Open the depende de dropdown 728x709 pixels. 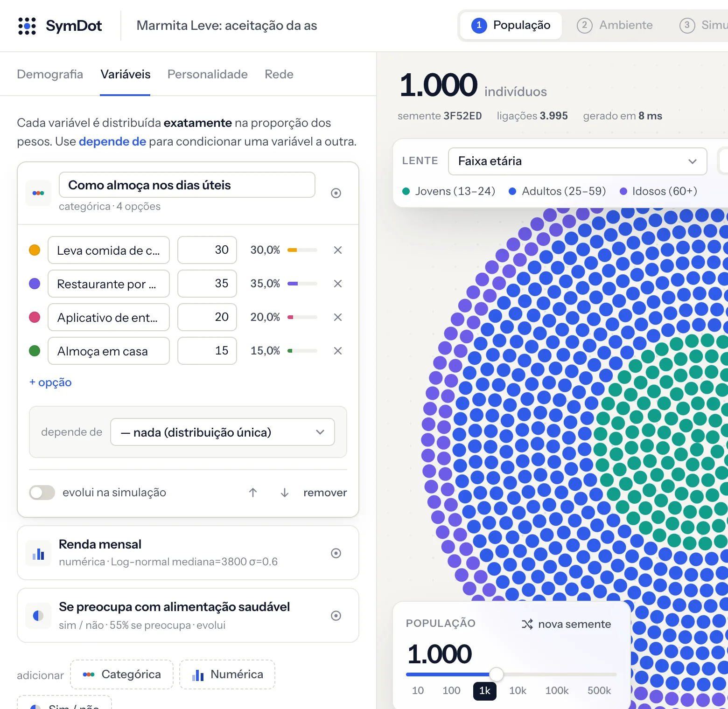223,432
